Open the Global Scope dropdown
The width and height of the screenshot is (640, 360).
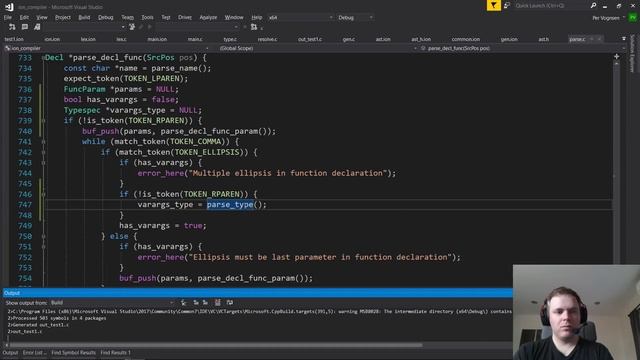[x=317, y=48]
